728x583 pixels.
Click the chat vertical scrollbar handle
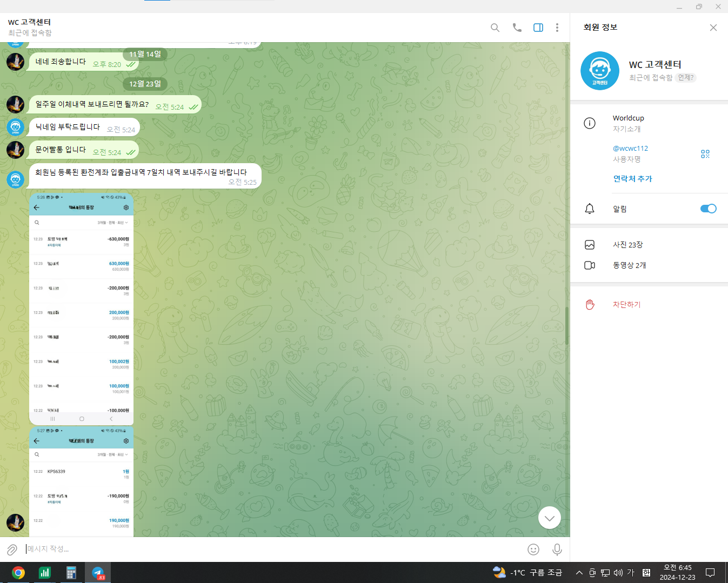[x=566, y=326]
